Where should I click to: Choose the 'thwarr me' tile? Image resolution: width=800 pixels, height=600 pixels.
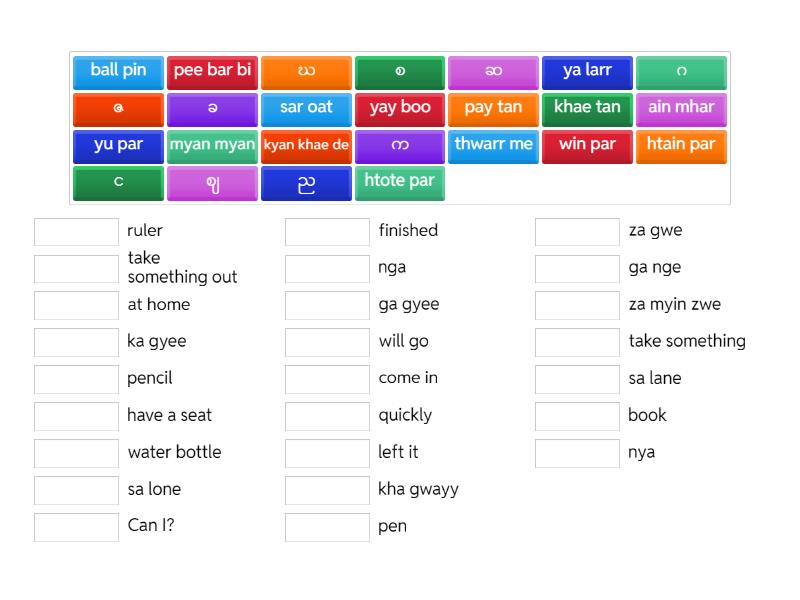coord(493,145)
